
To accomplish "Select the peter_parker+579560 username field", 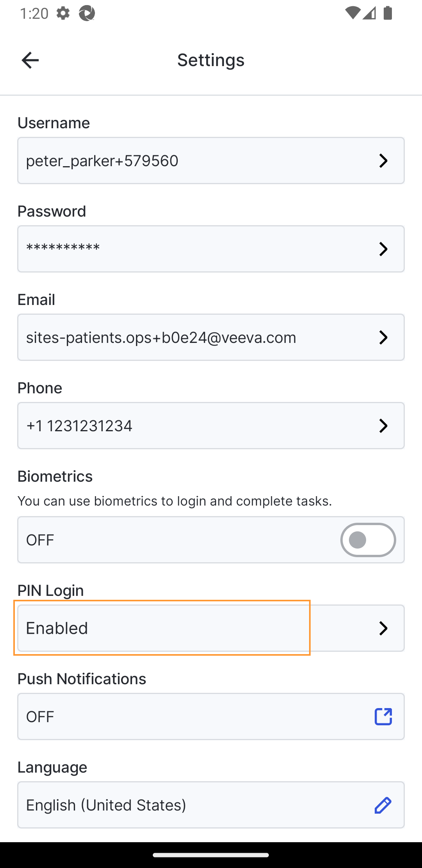I will click(x=188, y=161).
